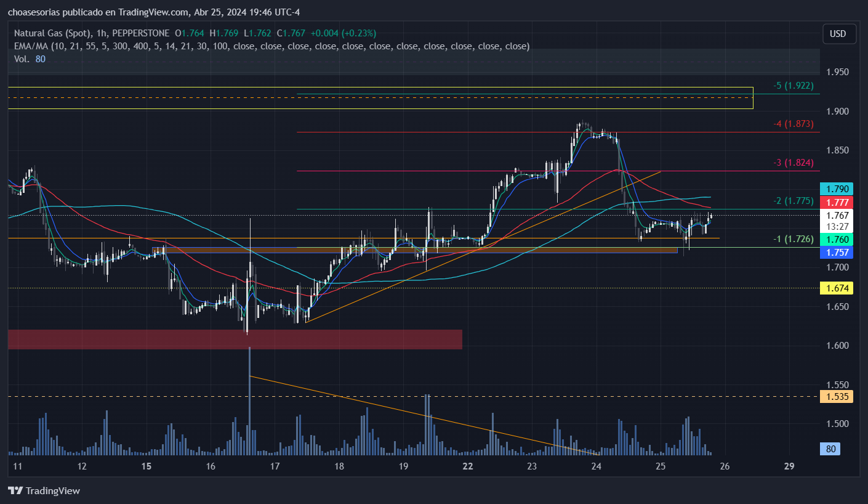Viewport: 868px width, 504px height.
Task: Click date 22 on the time axis
Action: point(468,466)
